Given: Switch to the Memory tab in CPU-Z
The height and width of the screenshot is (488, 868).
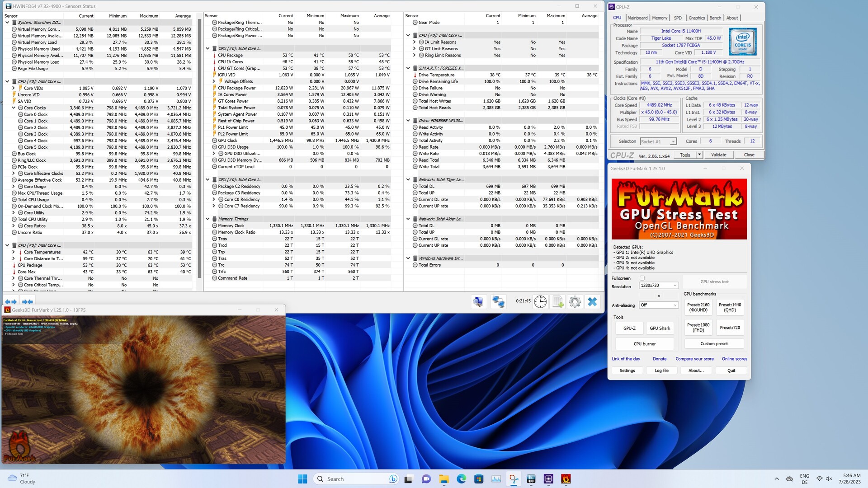Looking at the screenshot, I should point(659,18).
